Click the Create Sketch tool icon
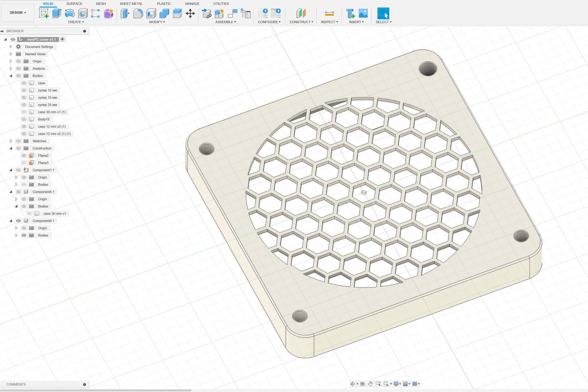Viewport: 588px width, 392px height. 44,13
